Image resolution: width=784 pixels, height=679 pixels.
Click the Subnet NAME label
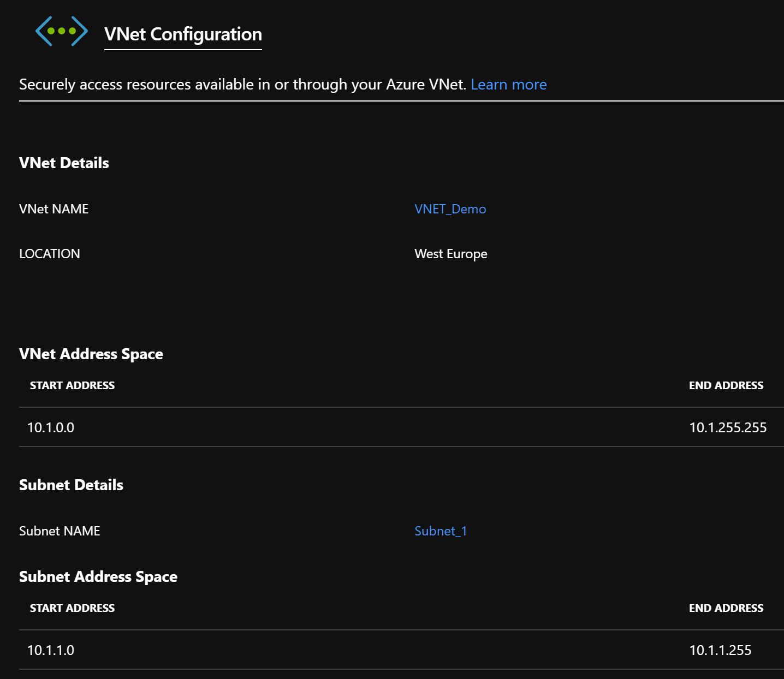(x=60, y=531)
